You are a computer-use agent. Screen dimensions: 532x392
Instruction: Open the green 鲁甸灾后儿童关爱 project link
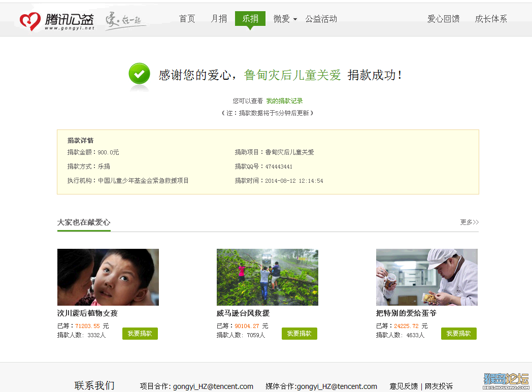[292, 75]
